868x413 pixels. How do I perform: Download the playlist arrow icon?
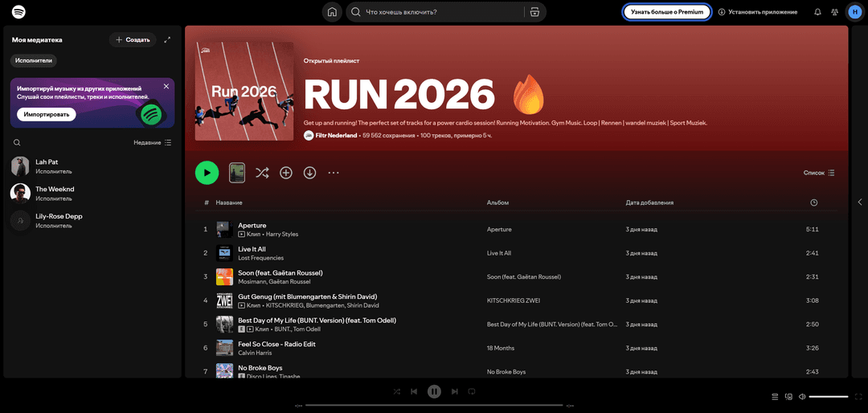coord(309,173)
